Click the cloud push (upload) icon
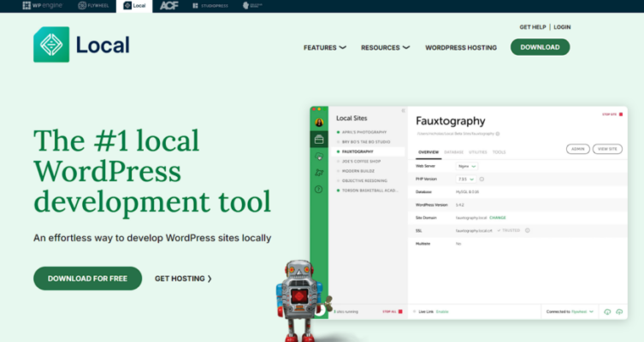The width and height of the screenshot is (644, 342). [619, 312]
